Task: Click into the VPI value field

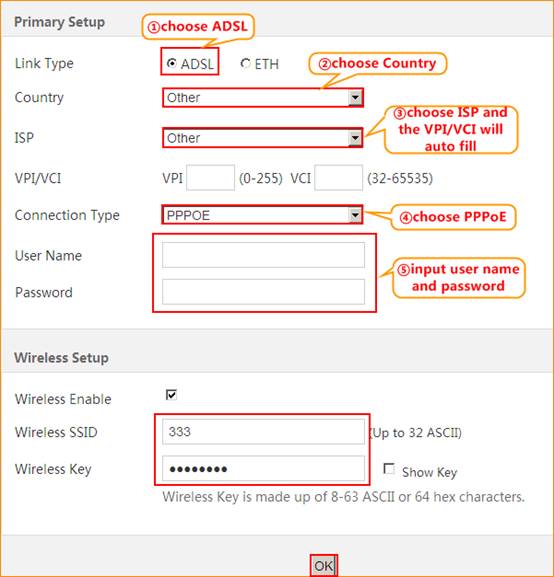Action: pos(211,178)
